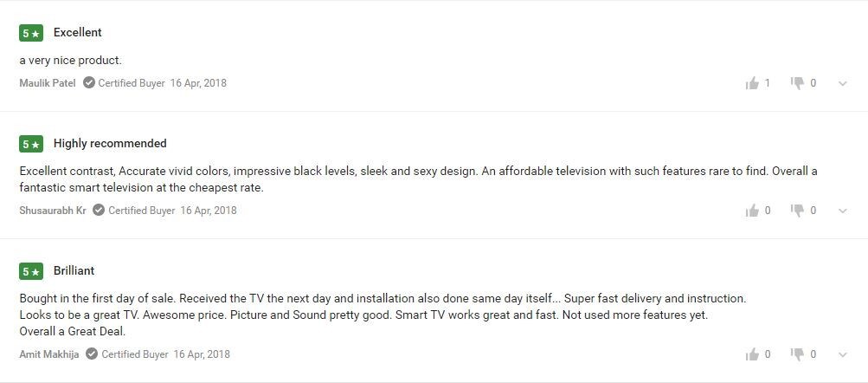
Task: Click 5-star badge on Excellent review
Action: pos(31,33)
